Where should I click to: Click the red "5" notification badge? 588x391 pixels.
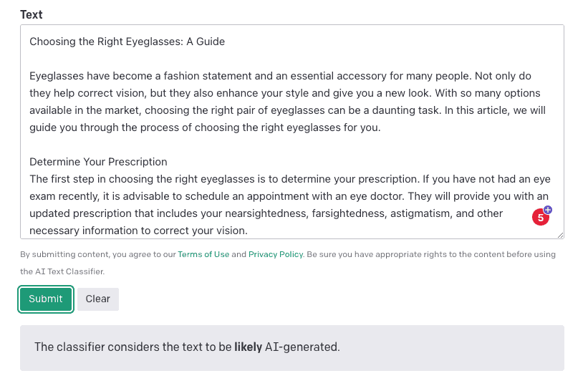541,218
